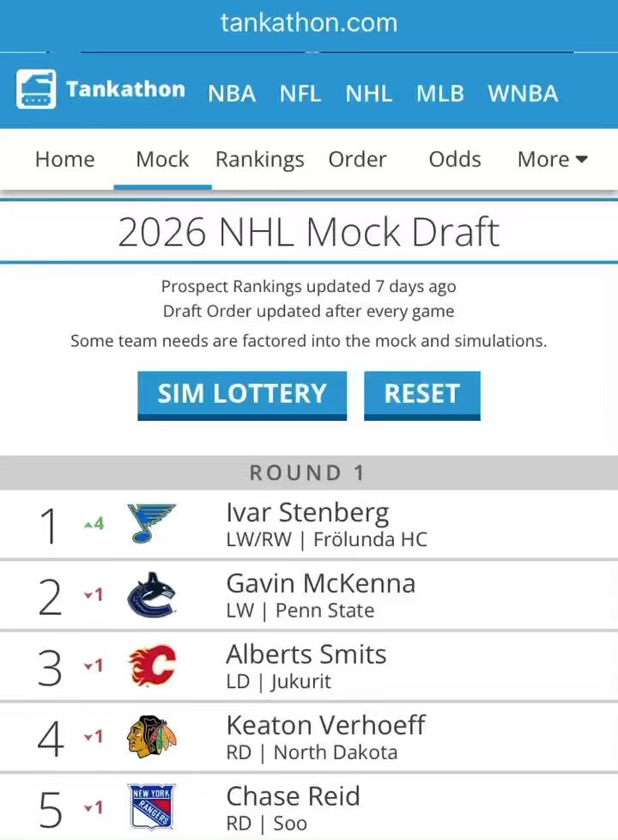Click the Chicago Blackhawks logo

(x=152, y=737)
